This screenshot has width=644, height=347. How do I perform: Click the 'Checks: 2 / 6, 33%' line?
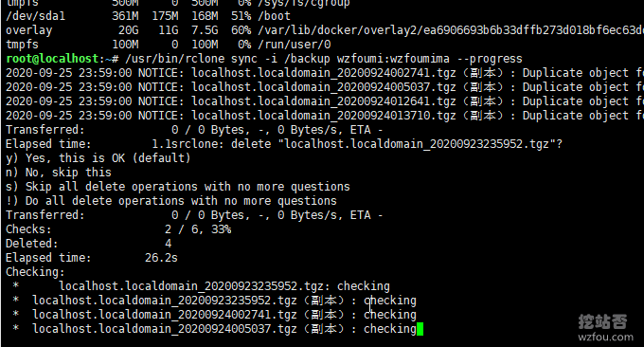(118, 229)
